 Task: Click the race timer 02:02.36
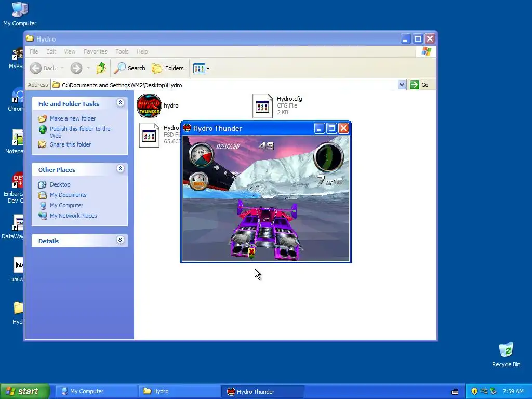(x=228, y=146)
